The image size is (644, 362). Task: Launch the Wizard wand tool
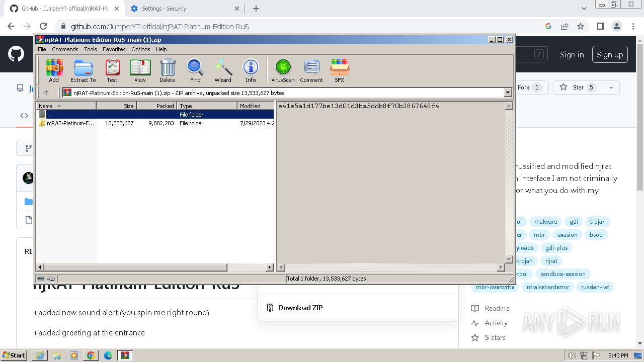tap(223, 70)
